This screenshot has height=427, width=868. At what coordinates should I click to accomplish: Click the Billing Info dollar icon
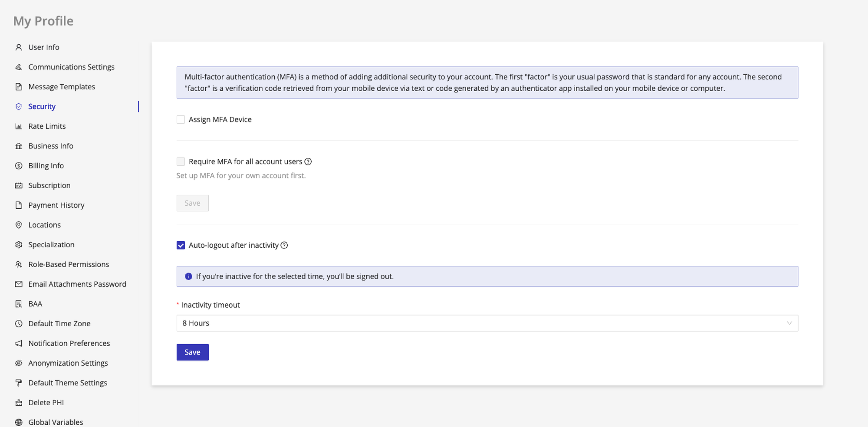pyautogui.click(x=19, y=166)
